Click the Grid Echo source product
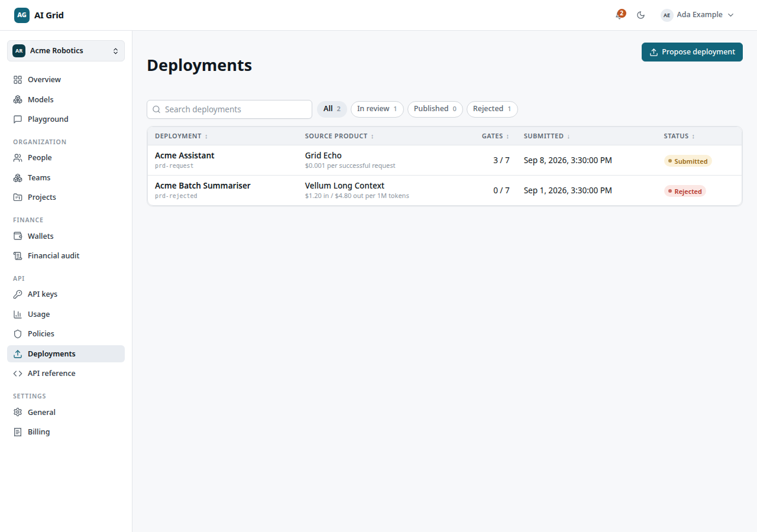The width and height of the screenshot is (757, 532). click(323, 155)
